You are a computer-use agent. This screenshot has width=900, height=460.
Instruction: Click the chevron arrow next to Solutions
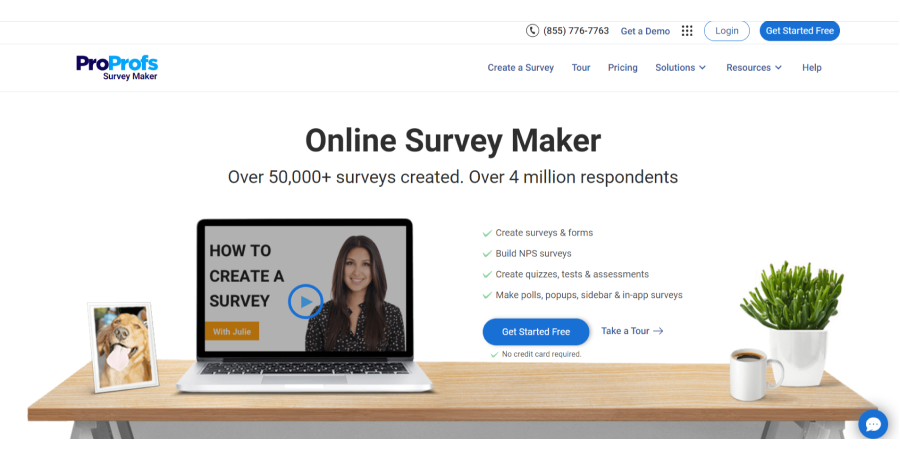[702, 68]
